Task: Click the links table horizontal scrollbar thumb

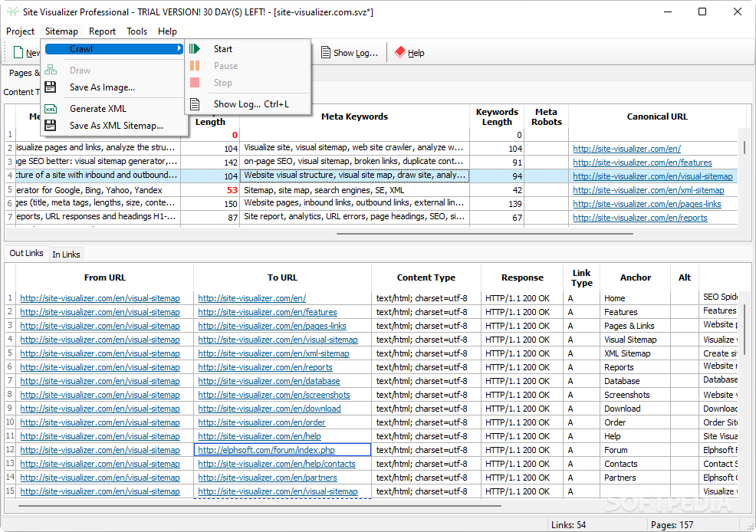Action: (x=259, y=506)
